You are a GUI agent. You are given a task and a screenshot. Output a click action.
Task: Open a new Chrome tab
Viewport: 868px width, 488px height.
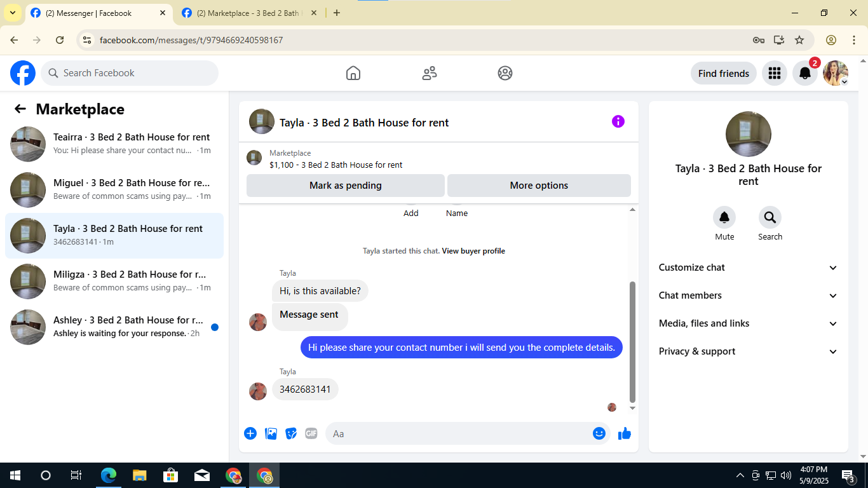click(x=337, y=13)
